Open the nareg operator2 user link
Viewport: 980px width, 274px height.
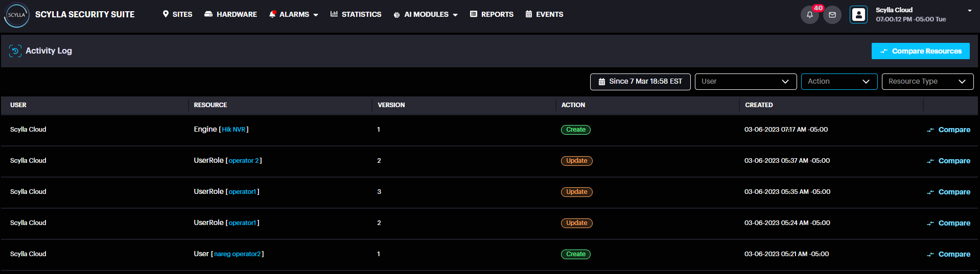pos(237,254)
